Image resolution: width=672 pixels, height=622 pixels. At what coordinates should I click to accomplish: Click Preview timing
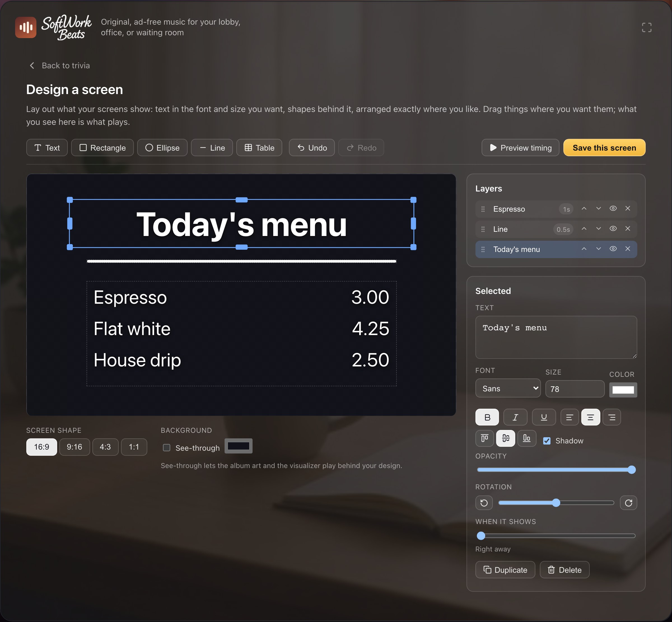click(521, 148)
